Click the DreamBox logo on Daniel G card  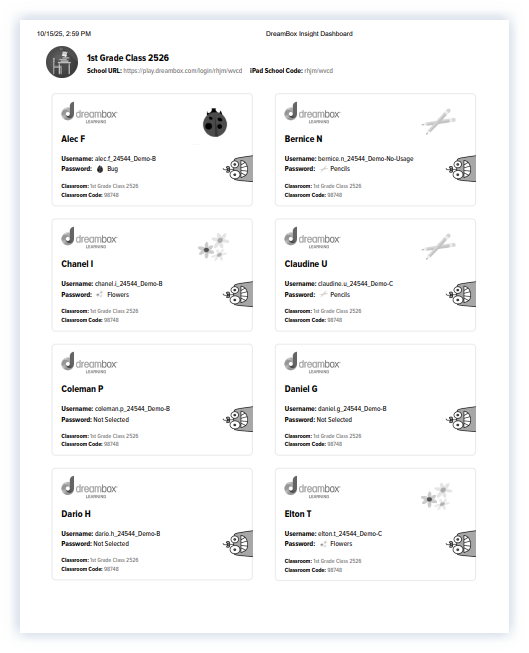point(312,363)
